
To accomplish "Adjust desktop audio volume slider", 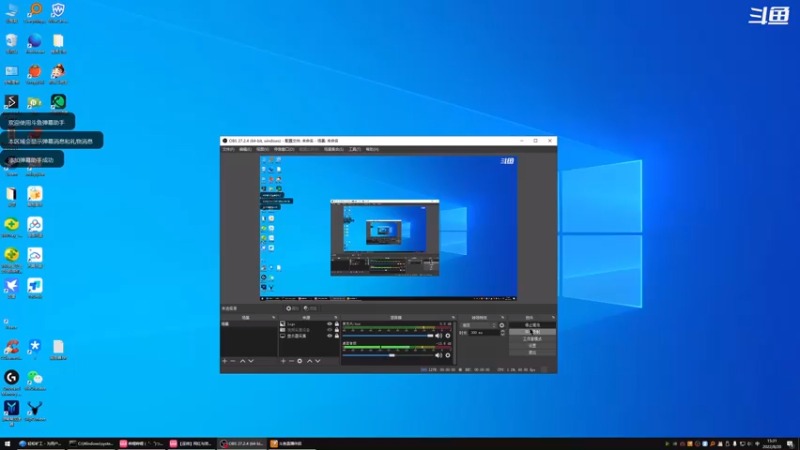I will coord(388,355).
